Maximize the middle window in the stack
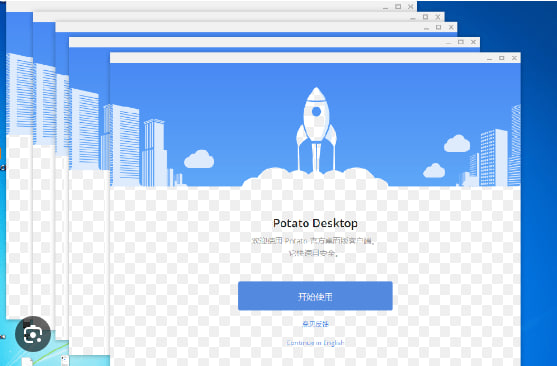This screenshot has height=366, width=557. (x=438, y=27)
